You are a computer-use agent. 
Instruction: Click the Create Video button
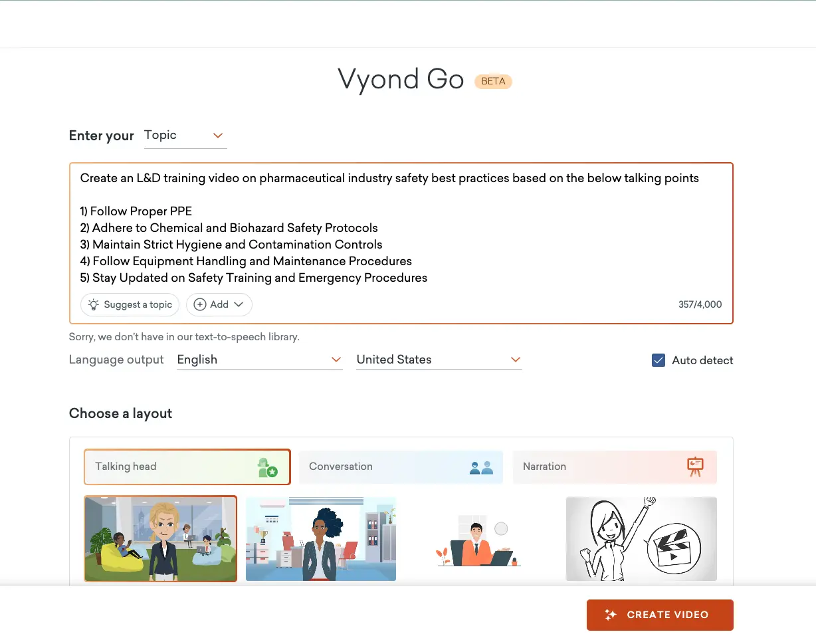tap(659, 615)
